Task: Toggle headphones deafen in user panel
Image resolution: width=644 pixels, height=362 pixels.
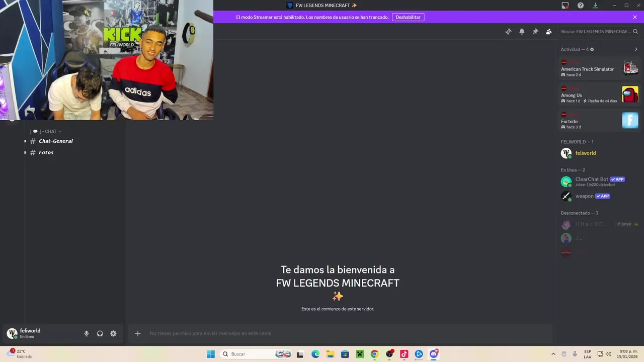Action: (100, 333)
